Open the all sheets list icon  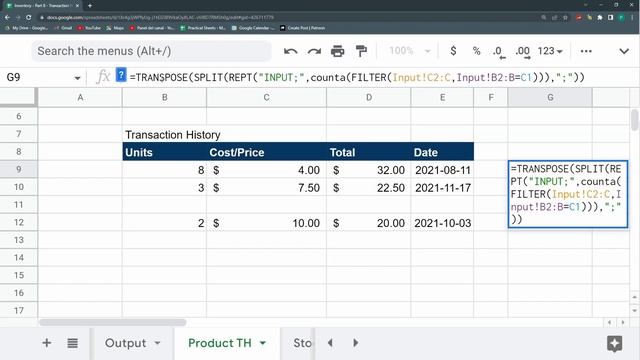73,343
